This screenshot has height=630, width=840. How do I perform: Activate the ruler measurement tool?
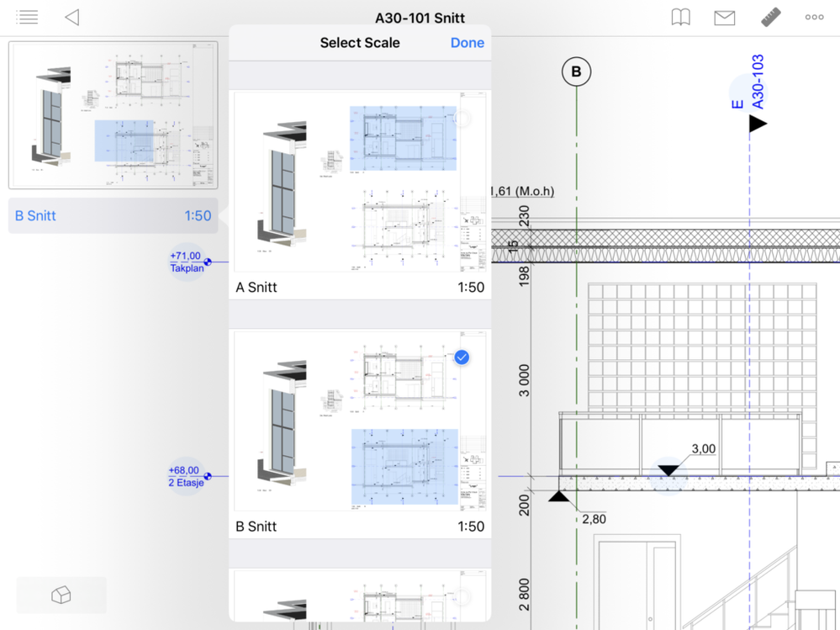(770, 17)
